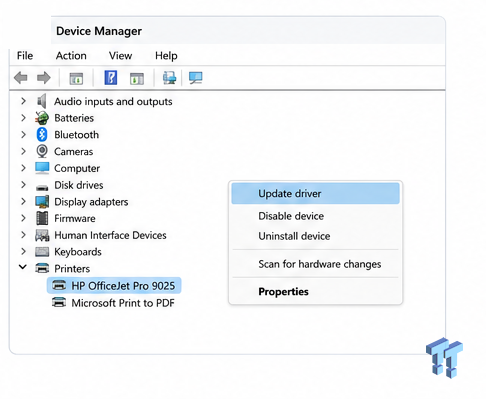Click the Display adapters icon
The image size is (486, 399).
pos(42,202)
